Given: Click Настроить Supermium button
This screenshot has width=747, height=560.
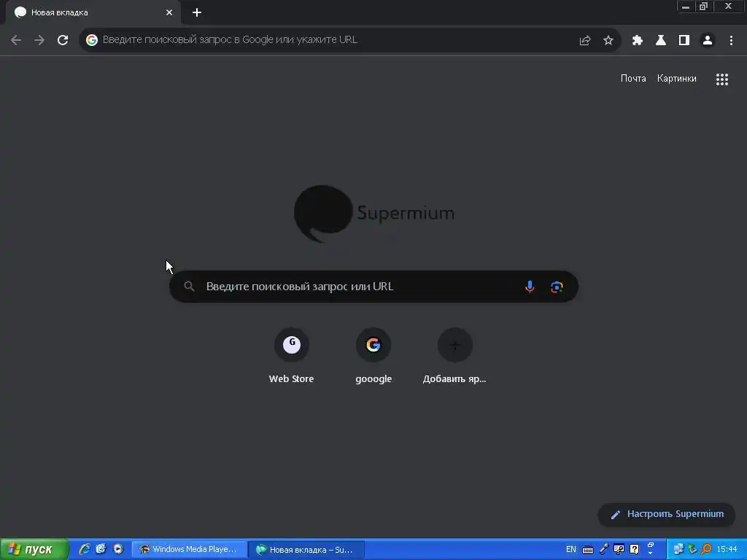Looking at the screenshot, I should [x=667, y=514].
